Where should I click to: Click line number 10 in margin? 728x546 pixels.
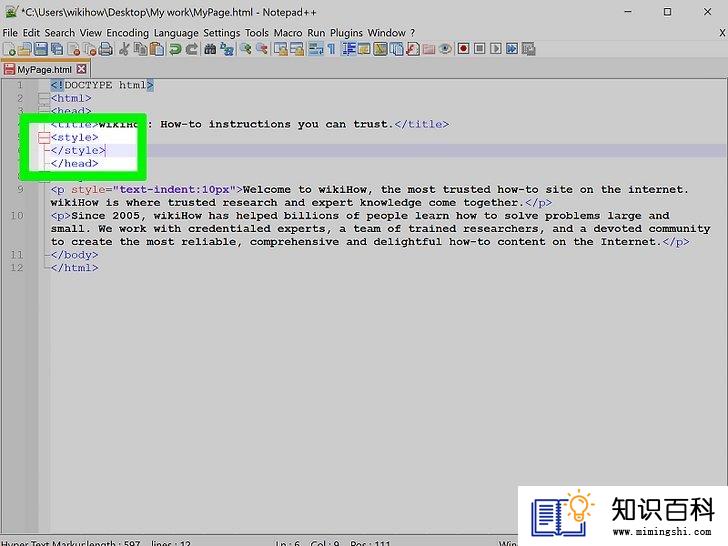tap(17, 216)
